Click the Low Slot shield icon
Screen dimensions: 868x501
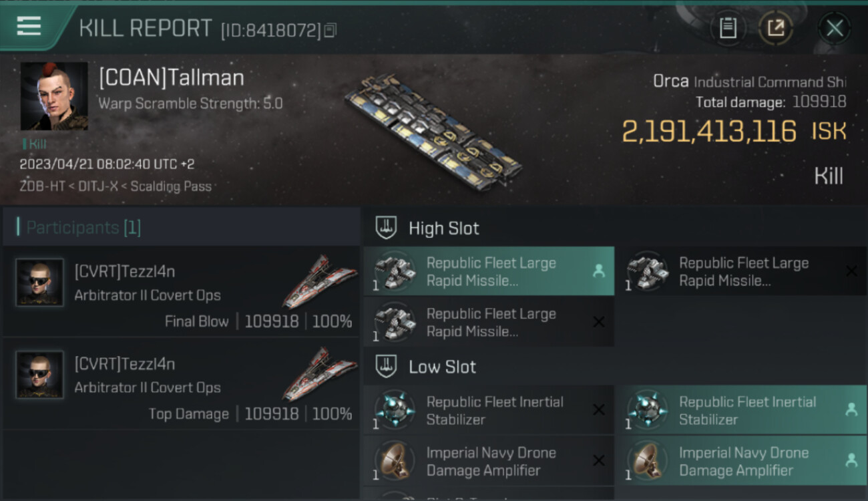[387, 366]
